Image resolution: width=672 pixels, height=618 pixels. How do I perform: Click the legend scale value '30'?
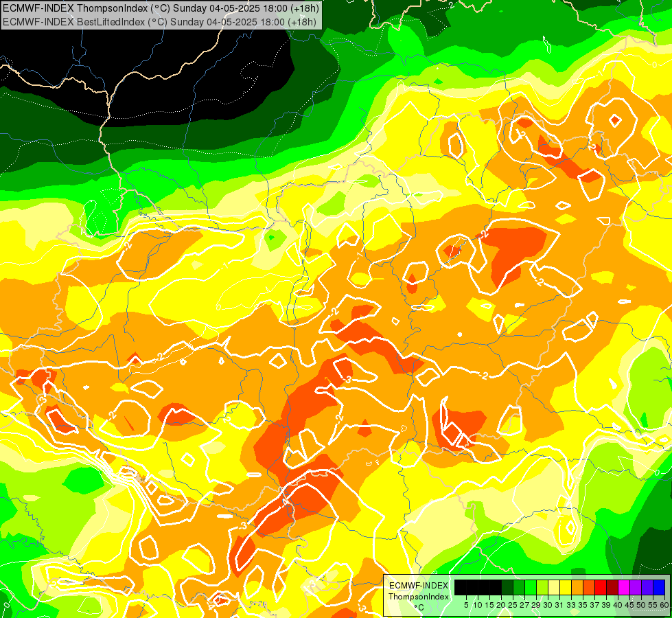click(548, 605)
